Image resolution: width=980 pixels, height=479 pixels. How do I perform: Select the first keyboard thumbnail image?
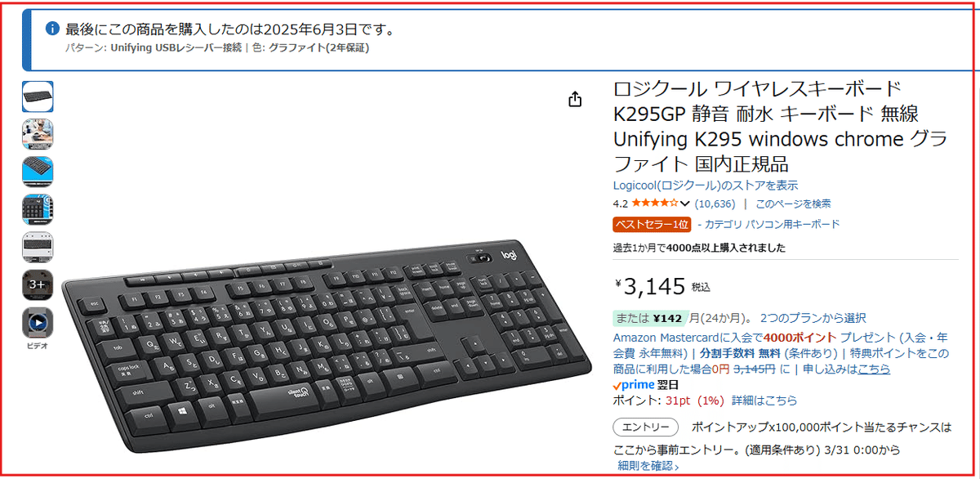tap(38, 96)
